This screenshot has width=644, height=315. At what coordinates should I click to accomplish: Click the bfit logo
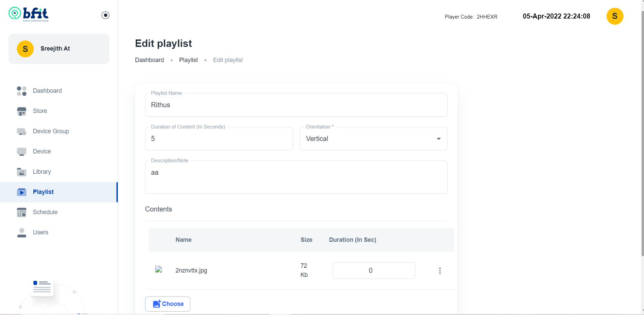tap(29, 14)
